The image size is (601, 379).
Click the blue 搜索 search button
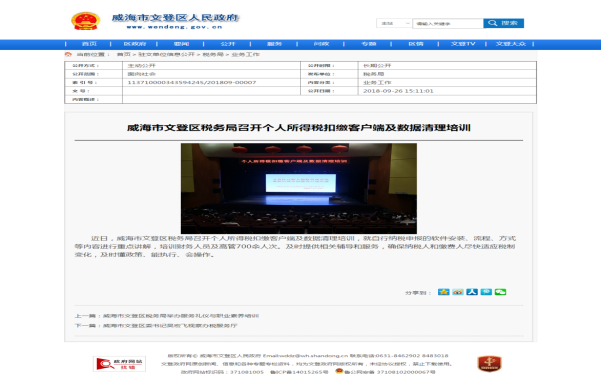point(503,23)
